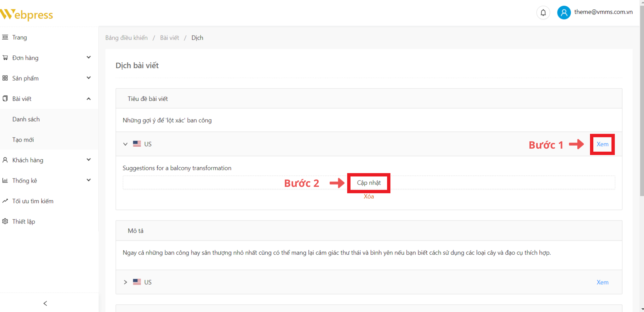This screenshot has width=644, height=312.
Task: Click the notification bell icon
Action: (543, 13)
